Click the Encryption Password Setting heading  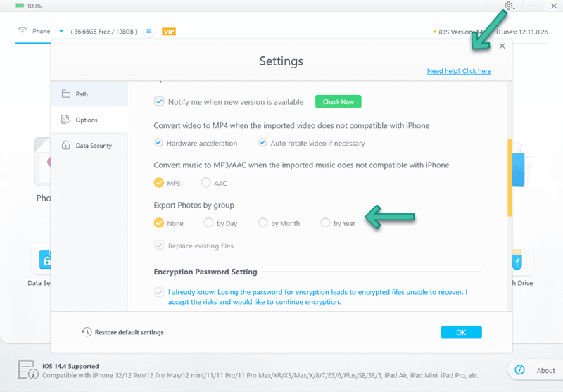(205, 272)
